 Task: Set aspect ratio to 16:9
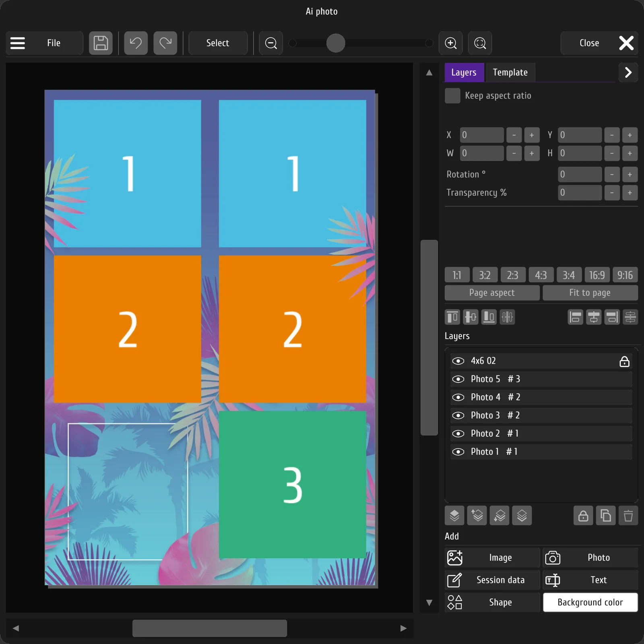(597, 275)
